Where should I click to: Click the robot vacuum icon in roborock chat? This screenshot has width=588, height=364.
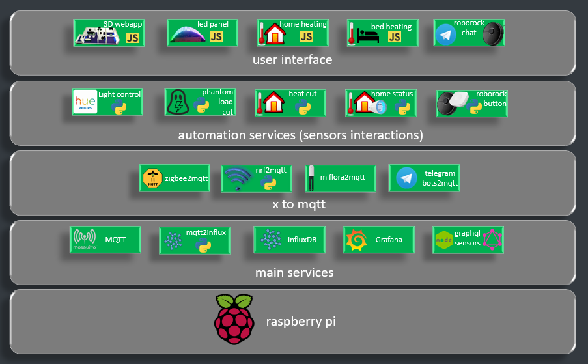point(493,34)
